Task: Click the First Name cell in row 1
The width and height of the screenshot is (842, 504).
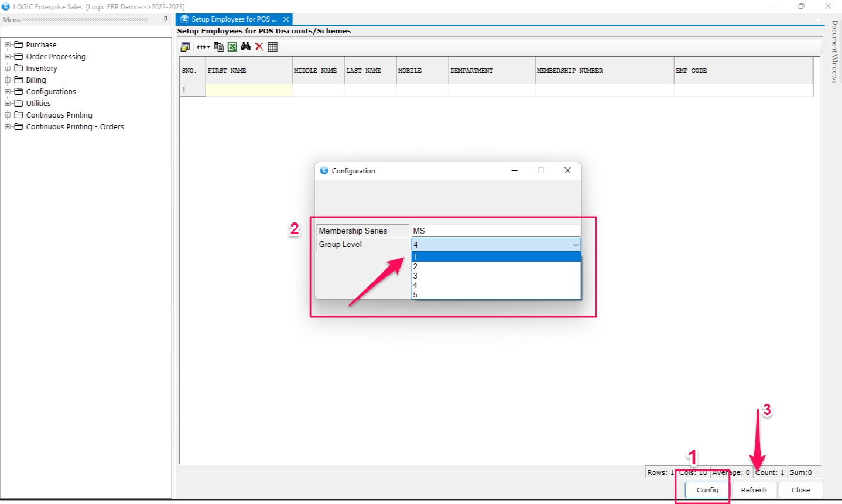Action: point(248,90)
